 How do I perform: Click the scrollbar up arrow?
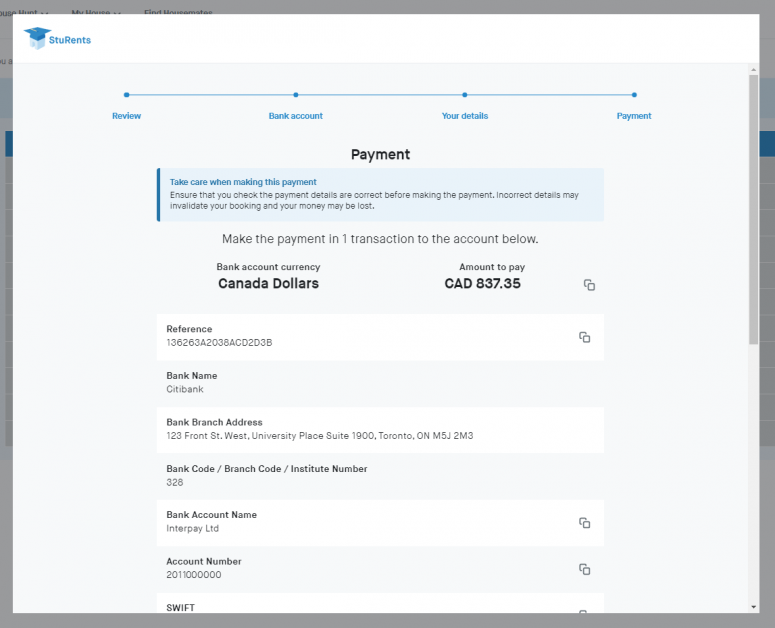pos(753,69)
